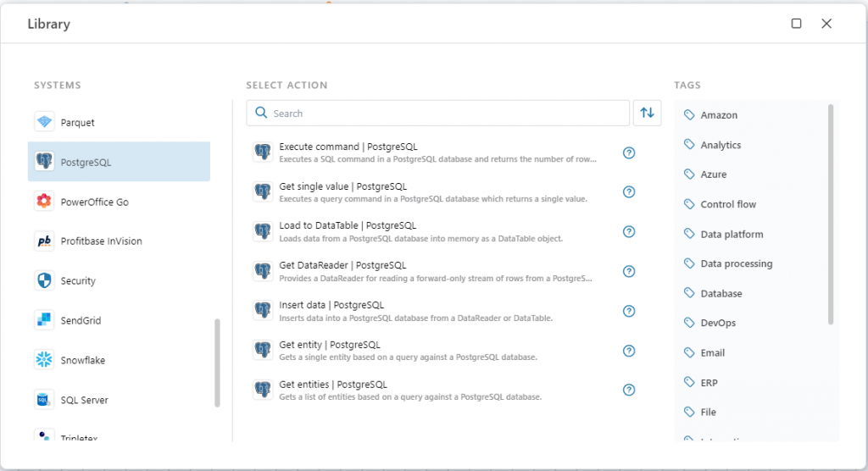Click the Profitbase InVision pb icon
This screenshot has width=868, height=471.
click(x=44, y=241)
